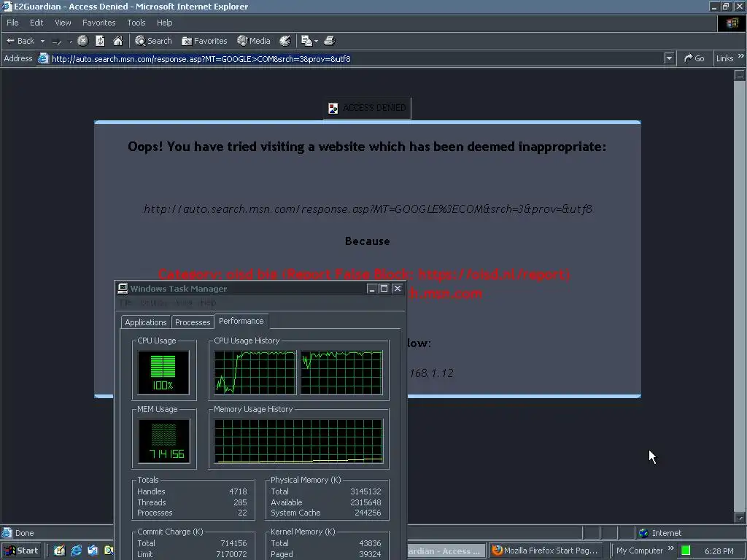Viewport: 747px width, 560px height.
Task: Refresh the page with the Refresh icon
Action: tap(100, 41)
